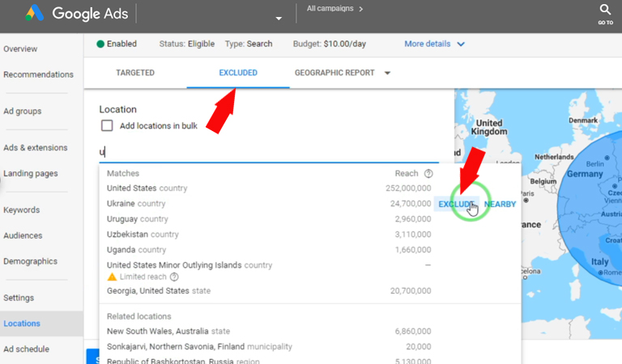Select New South Wales, Australia
Viewport: 622px width, 364px height.
(x=269, y=331)
